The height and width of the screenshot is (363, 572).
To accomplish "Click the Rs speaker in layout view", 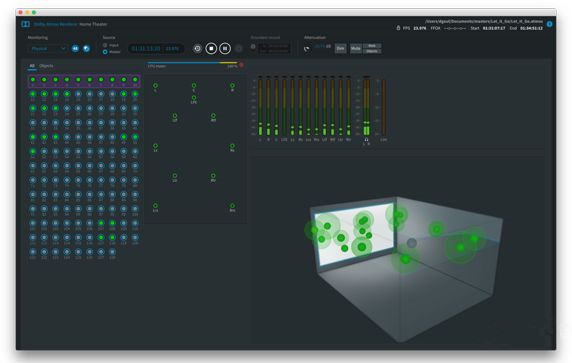I will tap(232, 146).
